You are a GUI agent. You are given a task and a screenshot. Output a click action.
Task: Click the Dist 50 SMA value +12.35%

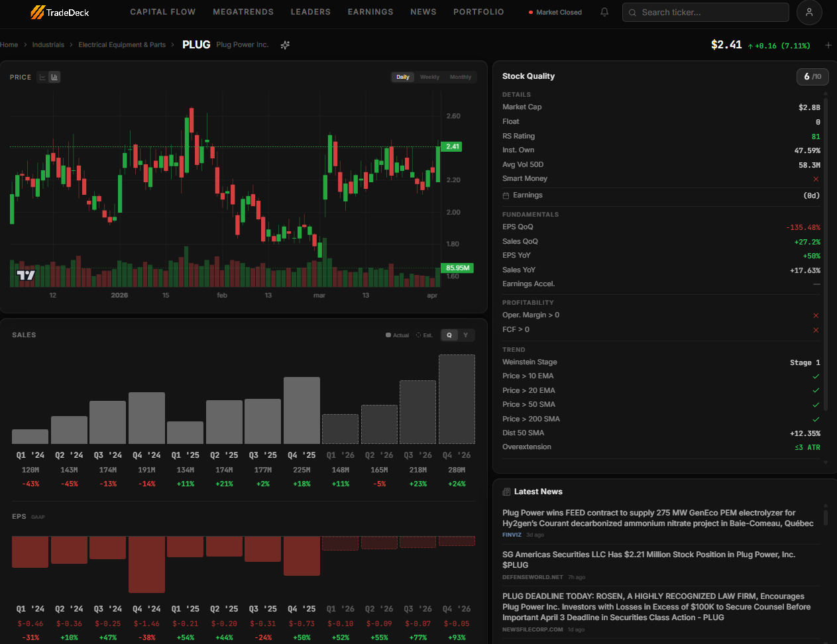(x=805, y=433)
